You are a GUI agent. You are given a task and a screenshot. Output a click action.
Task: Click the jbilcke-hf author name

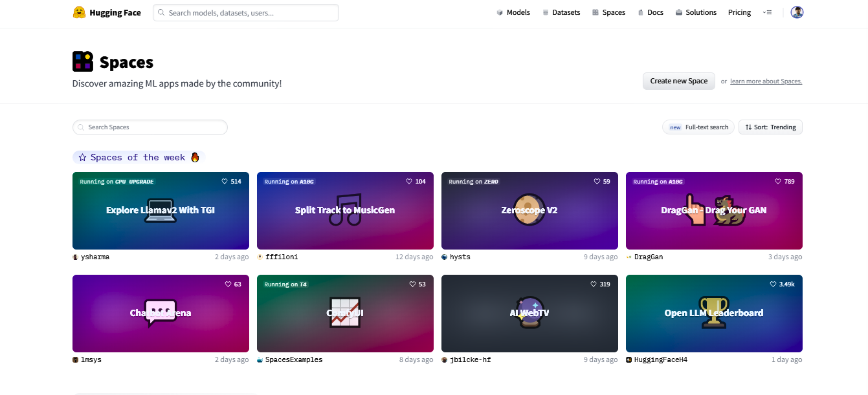pos(471,360)
